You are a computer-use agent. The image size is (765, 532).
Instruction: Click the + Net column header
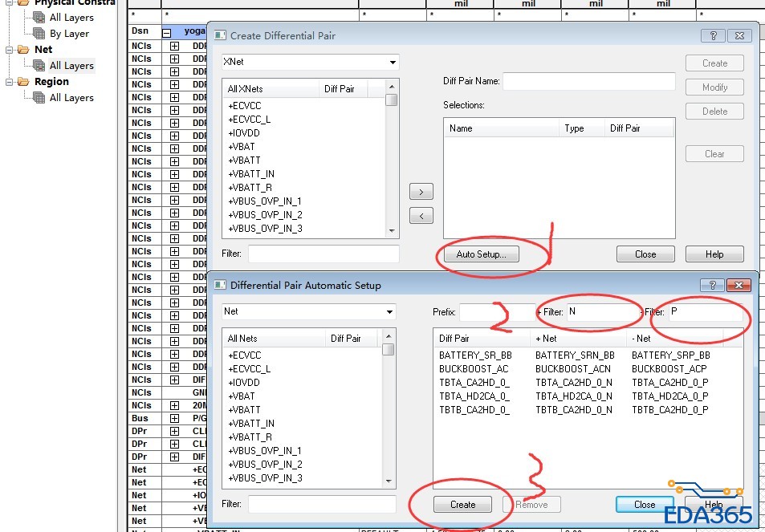pyautogui.click(x=579, y=339)
